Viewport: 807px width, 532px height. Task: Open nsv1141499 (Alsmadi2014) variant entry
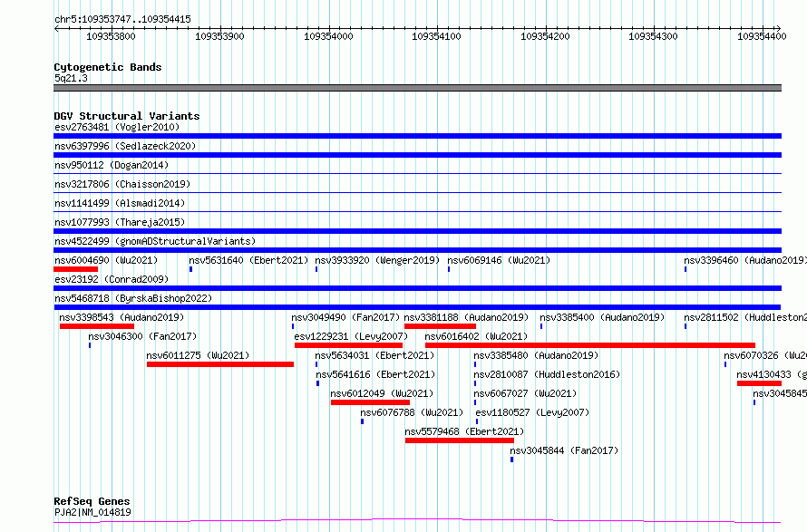120,203
